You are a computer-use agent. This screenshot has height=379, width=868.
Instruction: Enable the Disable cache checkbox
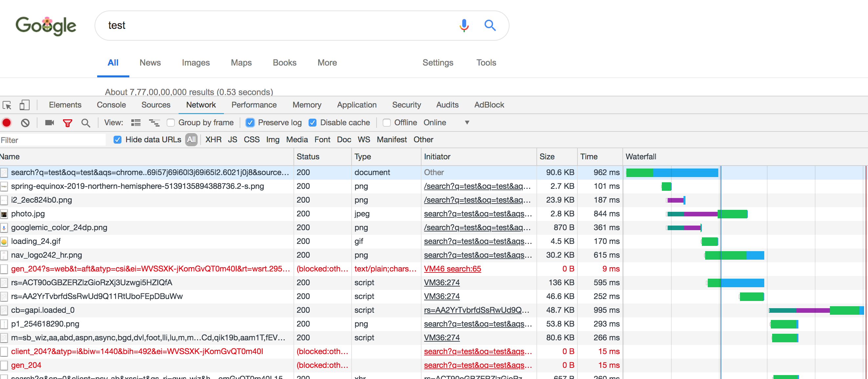(x=312, y=122)
